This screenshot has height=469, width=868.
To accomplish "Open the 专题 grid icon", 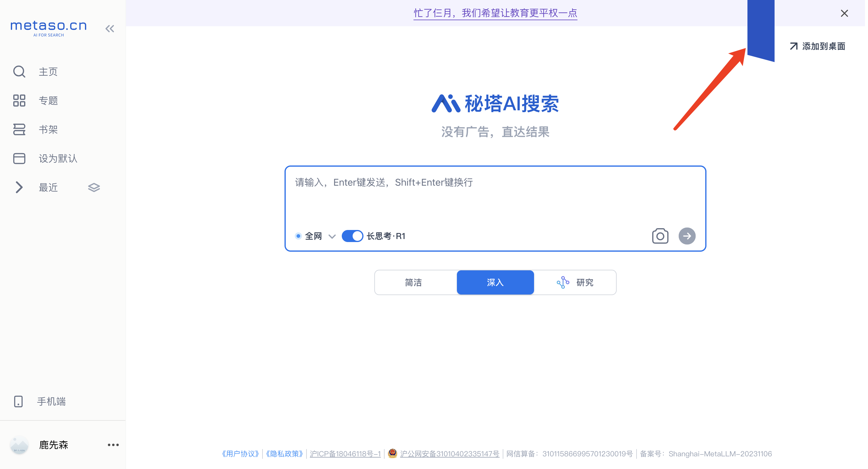I will 19,100.
